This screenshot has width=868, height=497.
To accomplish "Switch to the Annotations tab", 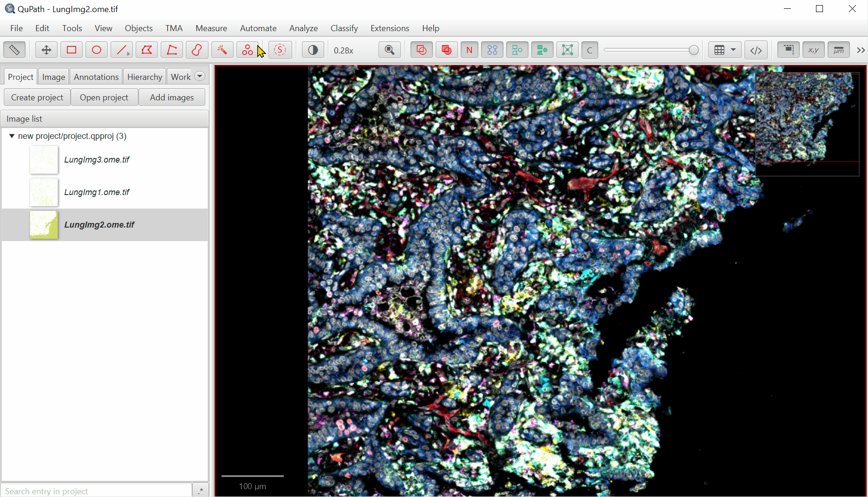I will (96, 76).
